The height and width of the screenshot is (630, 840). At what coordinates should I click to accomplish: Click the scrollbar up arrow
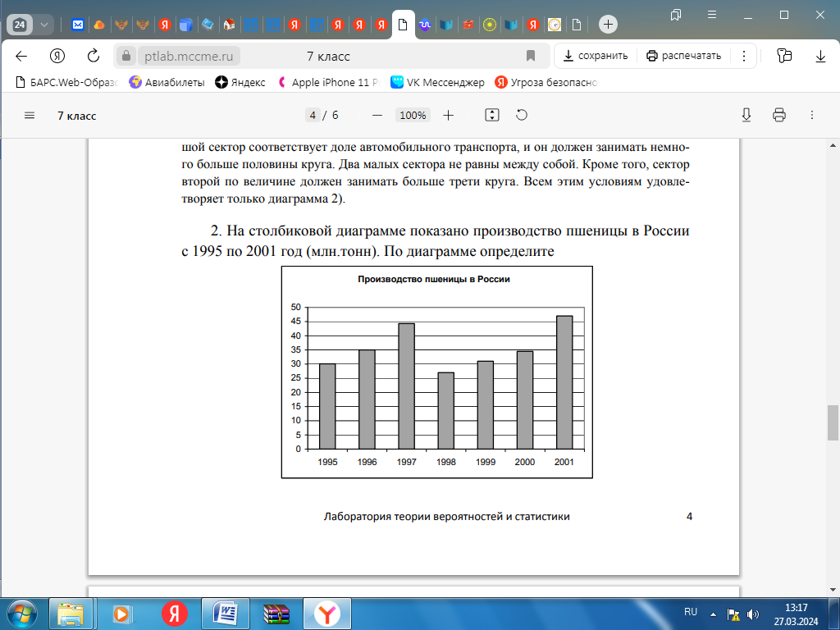[x=833, y=144]
